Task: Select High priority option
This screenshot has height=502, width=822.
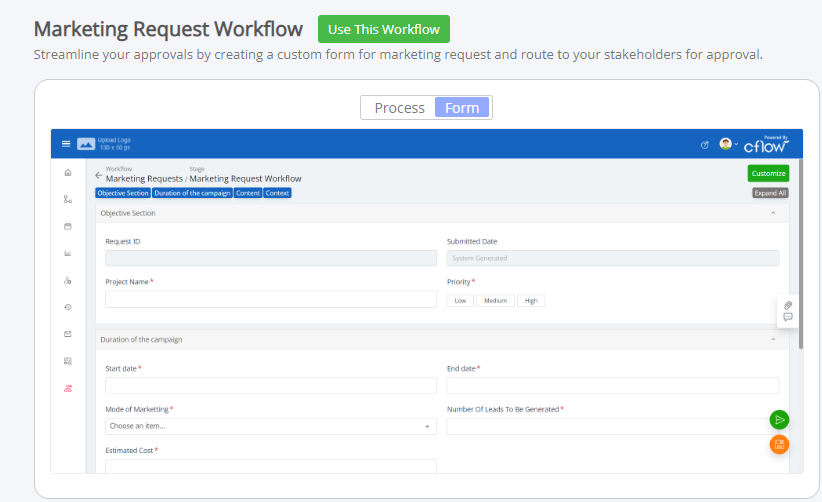Action: 531,301
